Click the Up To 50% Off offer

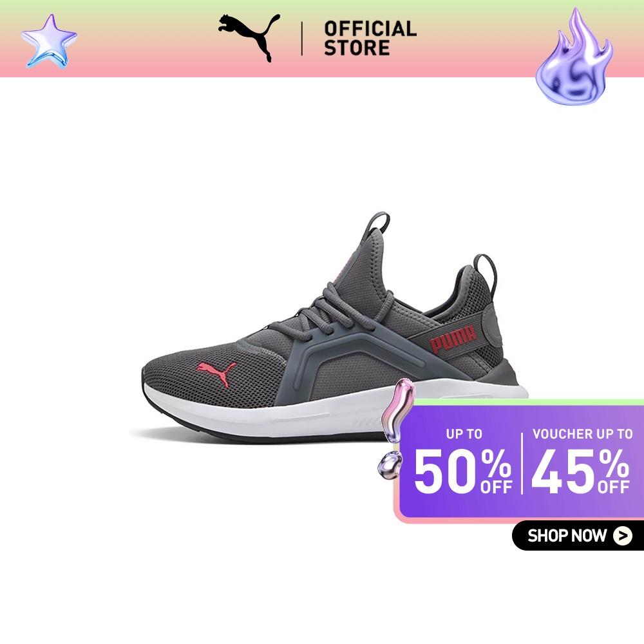point(463,461)
